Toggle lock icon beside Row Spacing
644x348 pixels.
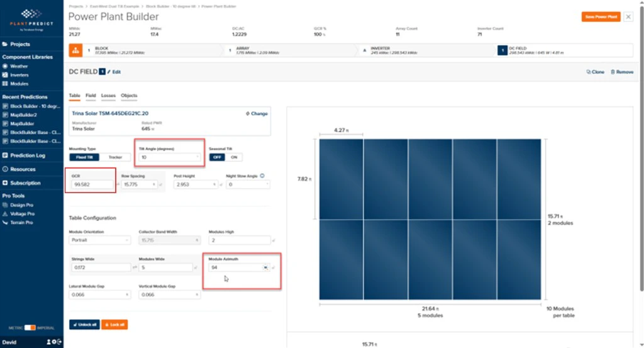click(160, 185)
